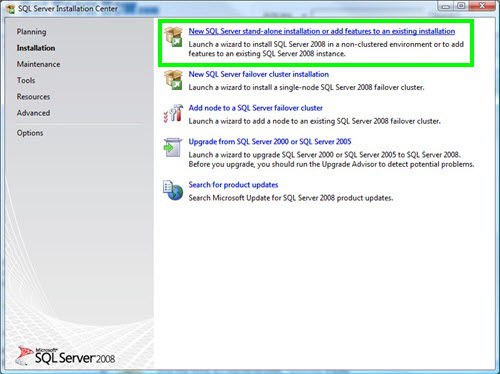Click the failover cluster installation box icon
The width and height of the screenshot is (500, 374).
click(173, 80)
